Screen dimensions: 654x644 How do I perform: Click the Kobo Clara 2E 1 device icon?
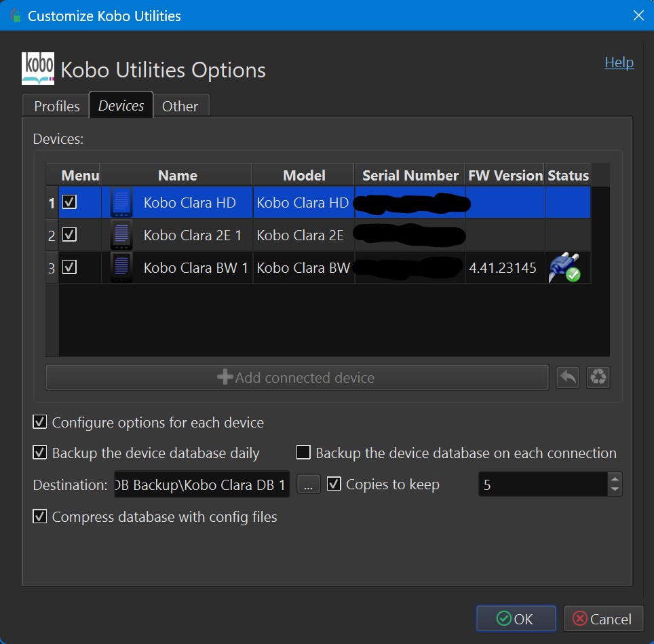(x=121, y=235)
